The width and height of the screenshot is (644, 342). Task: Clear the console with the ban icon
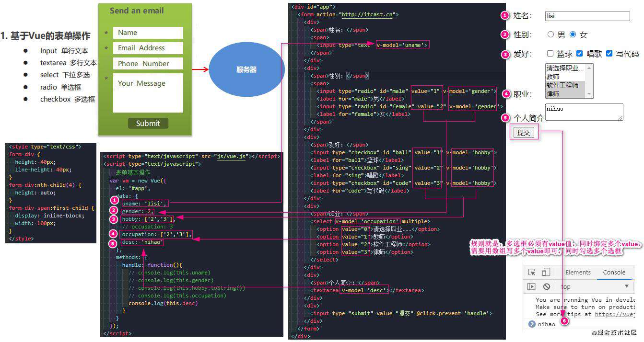pos(546,286)
